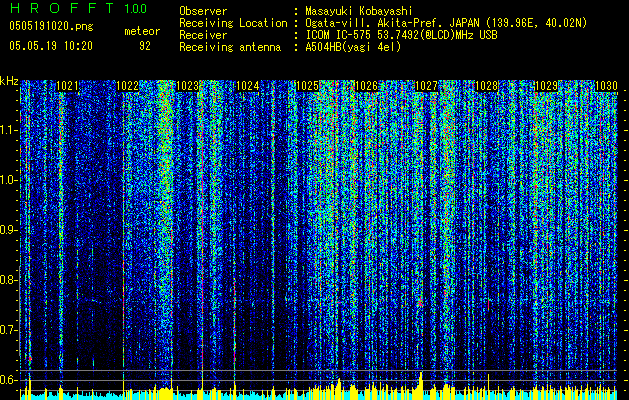This screenshot has width=629, height=400.
Task: Click the date 05.05.19 10:20
Action: [x=51, y=46]
